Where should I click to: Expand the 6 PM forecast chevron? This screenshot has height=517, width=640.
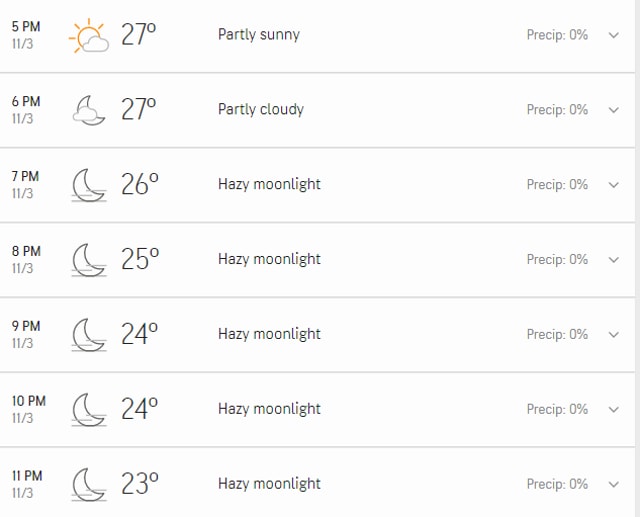click(613, 110)
